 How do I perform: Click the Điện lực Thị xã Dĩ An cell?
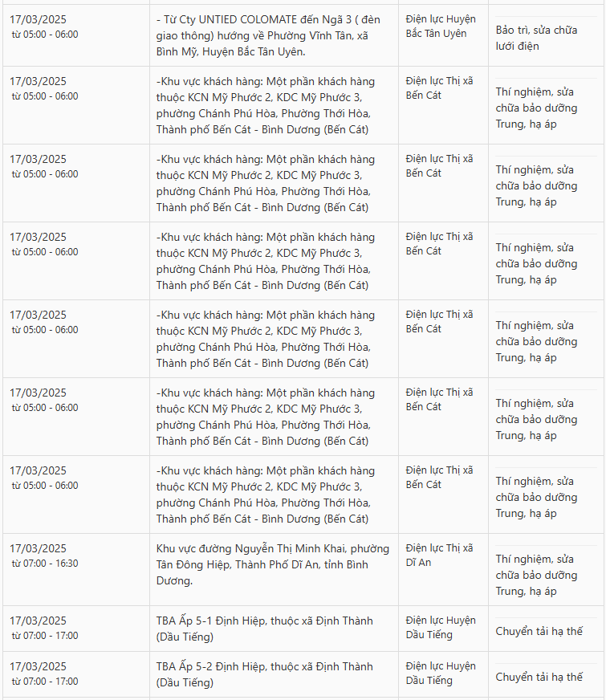(439, 556)
